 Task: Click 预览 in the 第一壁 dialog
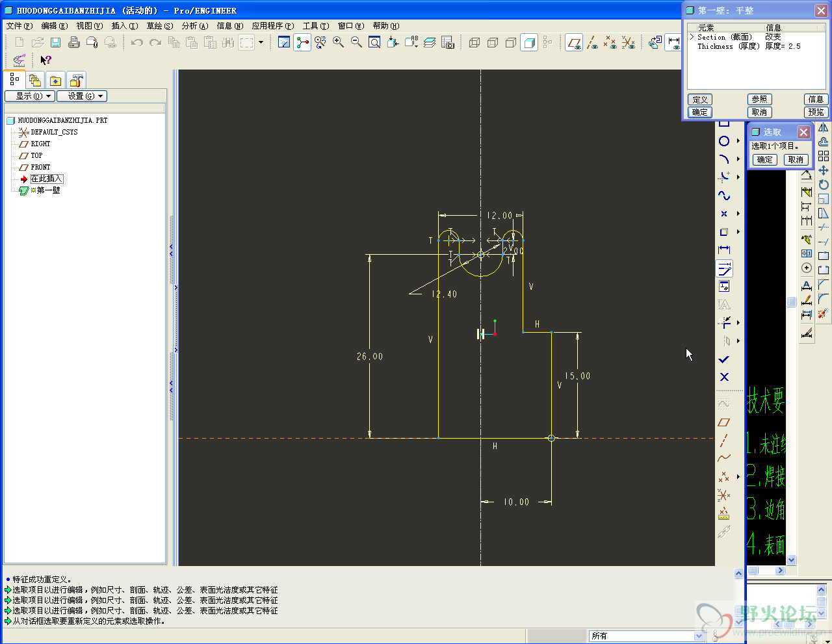pyautogui.click(x=816, y=112)
